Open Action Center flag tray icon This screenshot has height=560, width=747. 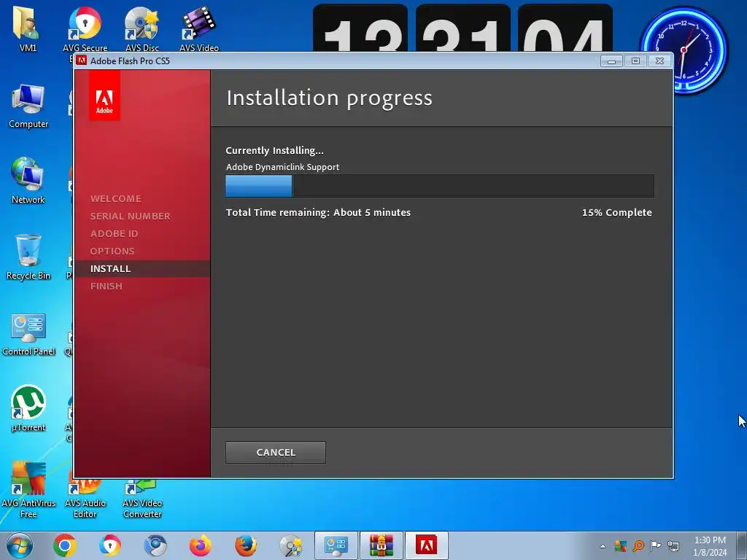pyautogui.click(x=656, y=545)
